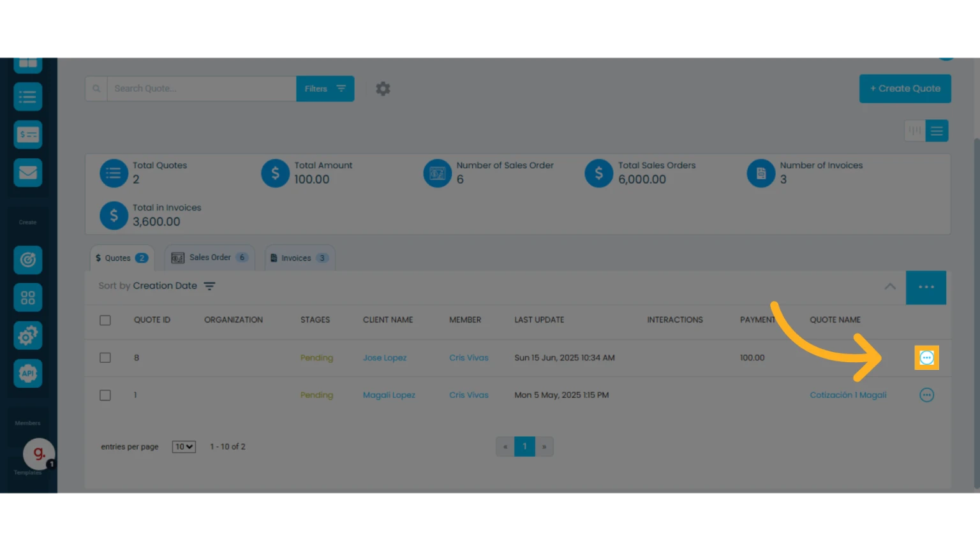
Task: Collapse the quotes list with chevron
Action: (890, 286)
